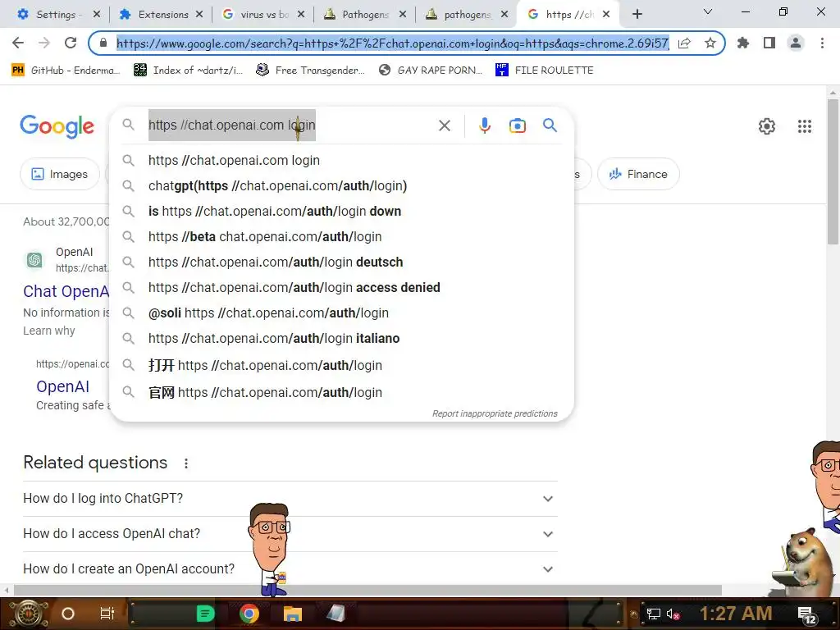The image size is (840, 630).
Task: Click the Windows start button on taskbar
Action: [29, 614]
